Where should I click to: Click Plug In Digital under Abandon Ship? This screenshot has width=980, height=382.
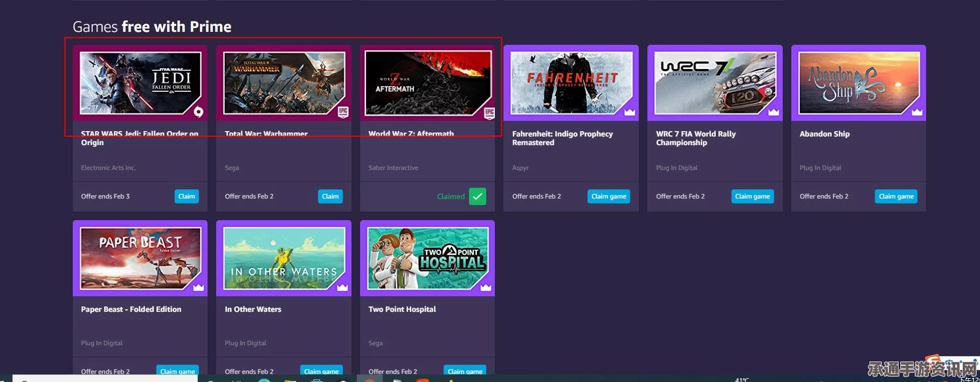coord(820,168)
